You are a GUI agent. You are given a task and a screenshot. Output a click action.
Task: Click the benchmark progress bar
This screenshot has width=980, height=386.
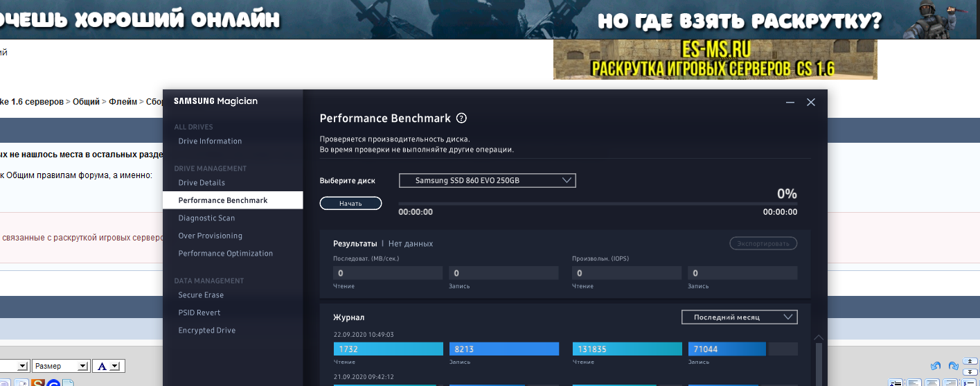(598, 204)
